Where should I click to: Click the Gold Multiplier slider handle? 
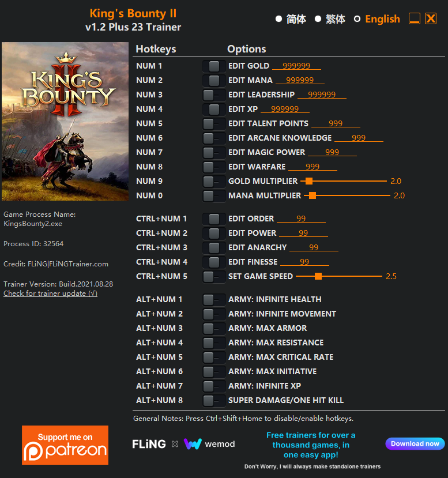click(x=309, y=181)
